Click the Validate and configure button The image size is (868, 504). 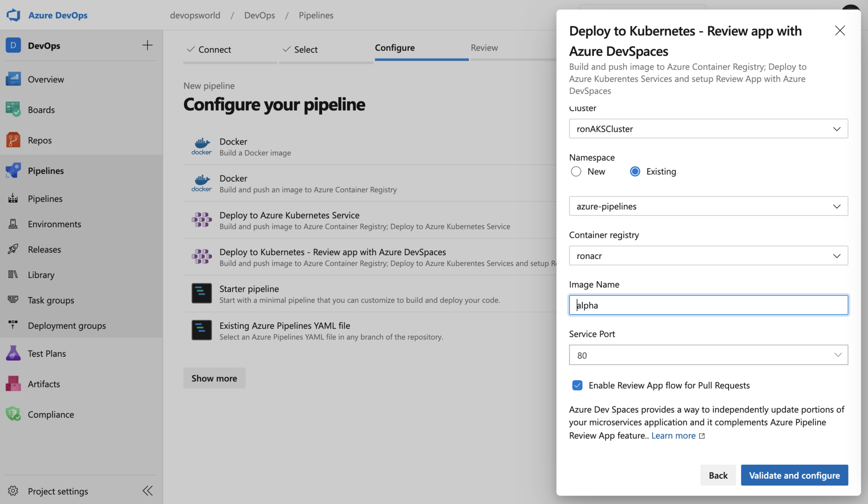pos(794,475)
